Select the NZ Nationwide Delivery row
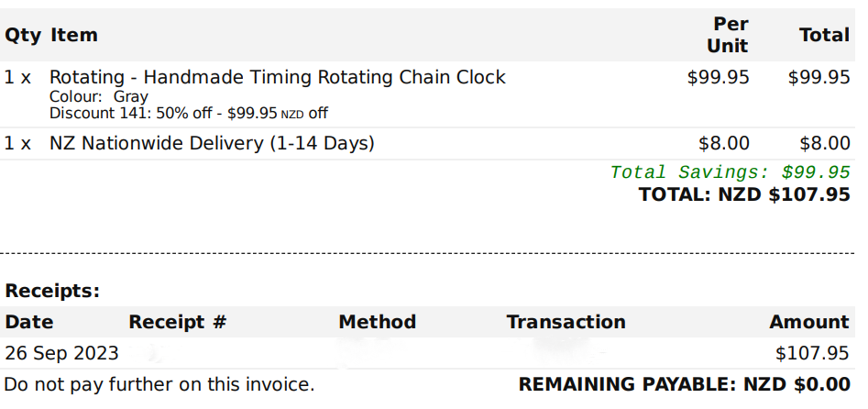 (427, 144)
